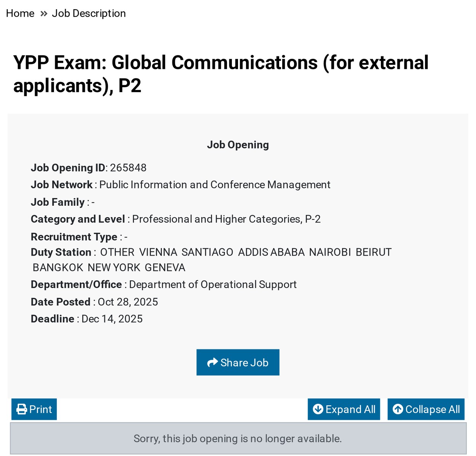The image size is (476, 456).
Task: Click the Job Opening section heading
Action: tap(238, 145)
